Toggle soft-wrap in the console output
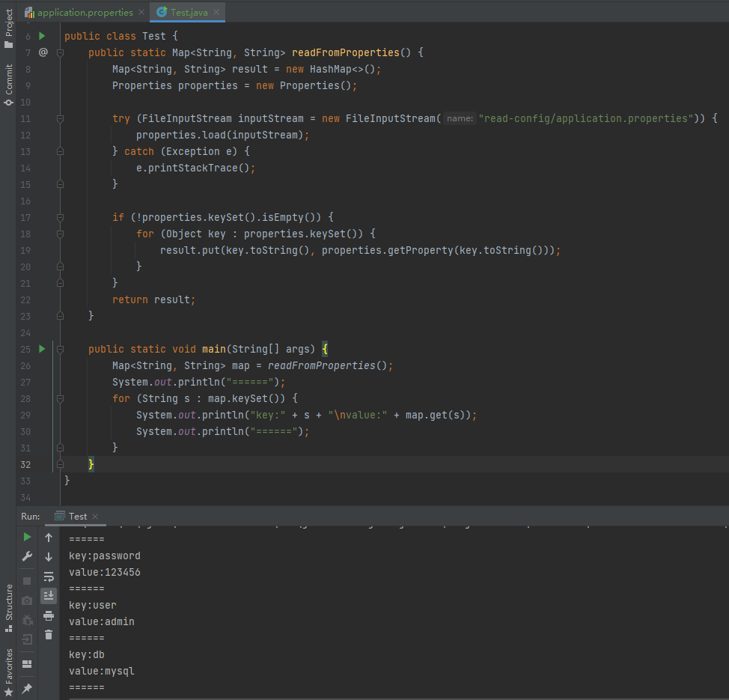The width and height of the screenshot is (729, 700). pos(49,576)
